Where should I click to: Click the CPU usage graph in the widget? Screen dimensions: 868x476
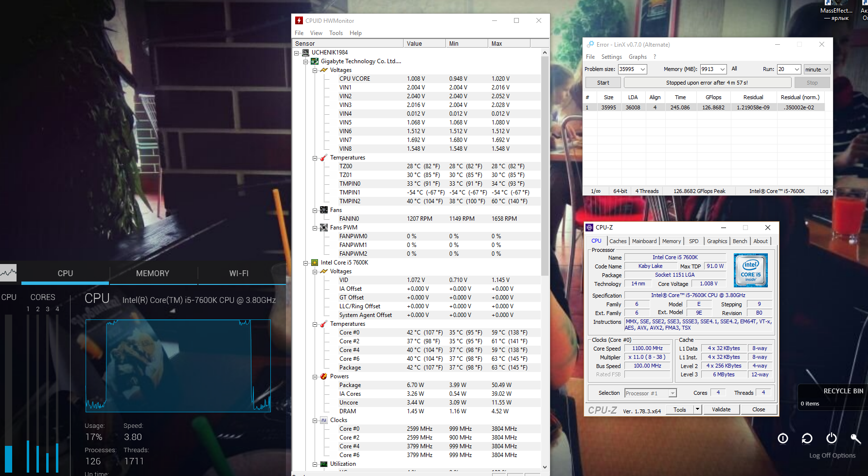178,366
